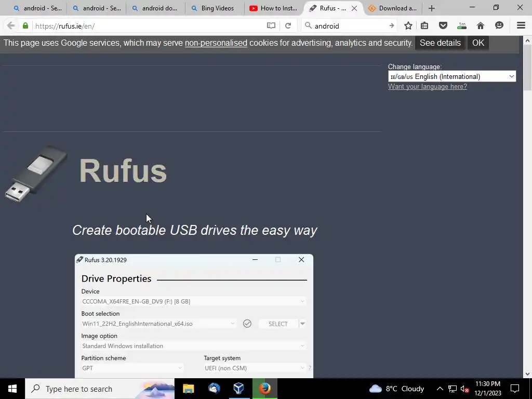The height and width of the screenshot is (399, 532).
Task: Save page to Pocket
Action: pyautogui.click(x=443, y=26)
